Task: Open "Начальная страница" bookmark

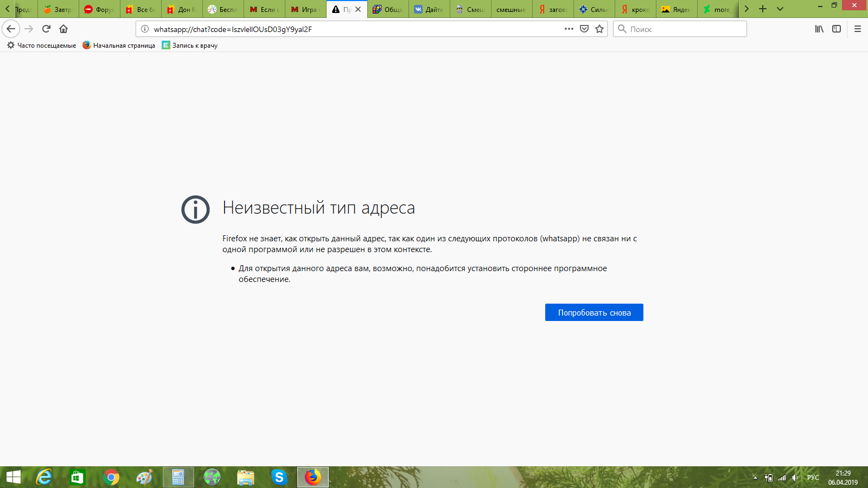Action: click(x=119, y=46)
